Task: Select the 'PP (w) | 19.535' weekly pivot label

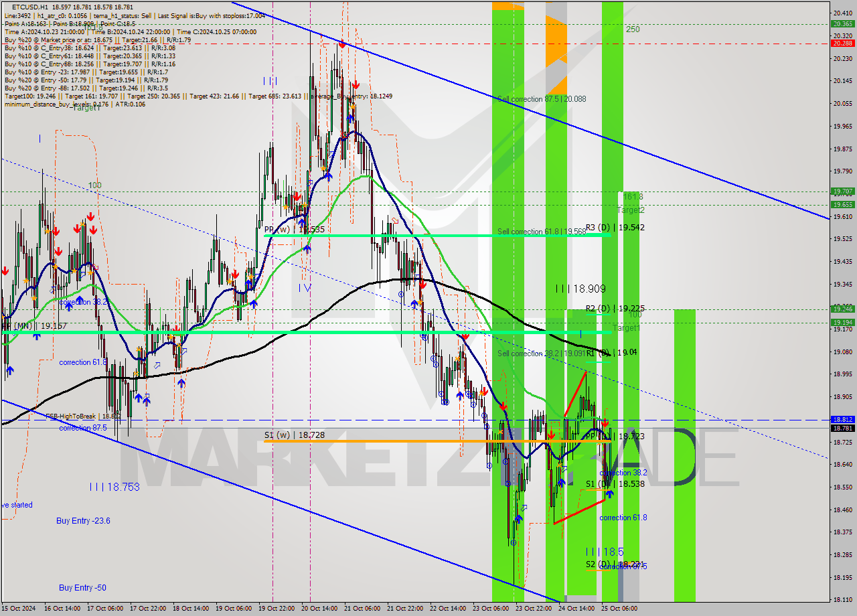Action: pos(295,229)
